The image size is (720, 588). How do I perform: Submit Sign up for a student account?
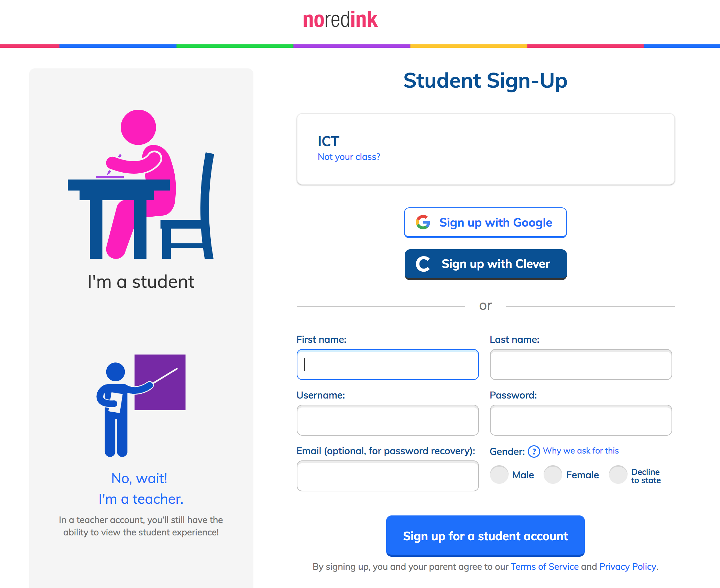click(x=485, y=536)
